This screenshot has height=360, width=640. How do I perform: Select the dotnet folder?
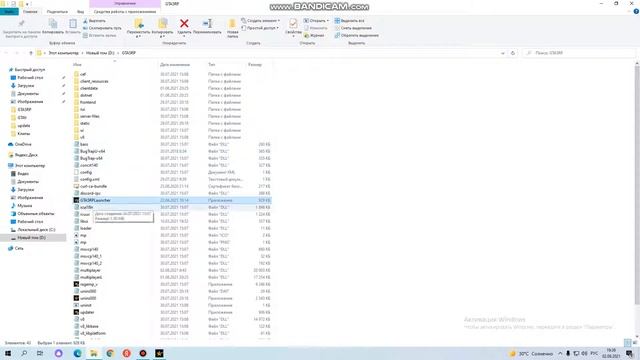[x=86, y=95]
